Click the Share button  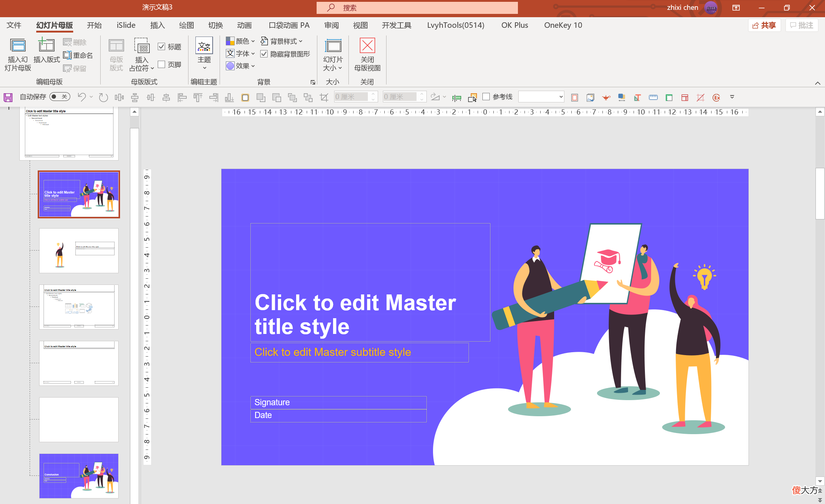pyautogui.click(x=764, y=25)
